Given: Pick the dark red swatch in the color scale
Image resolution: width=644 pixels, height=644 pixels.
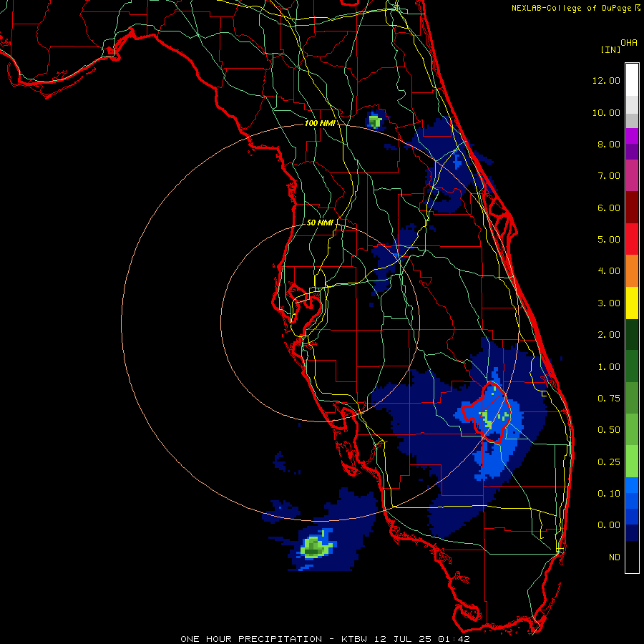Looking at the screenshot, I should coord(632,208).
